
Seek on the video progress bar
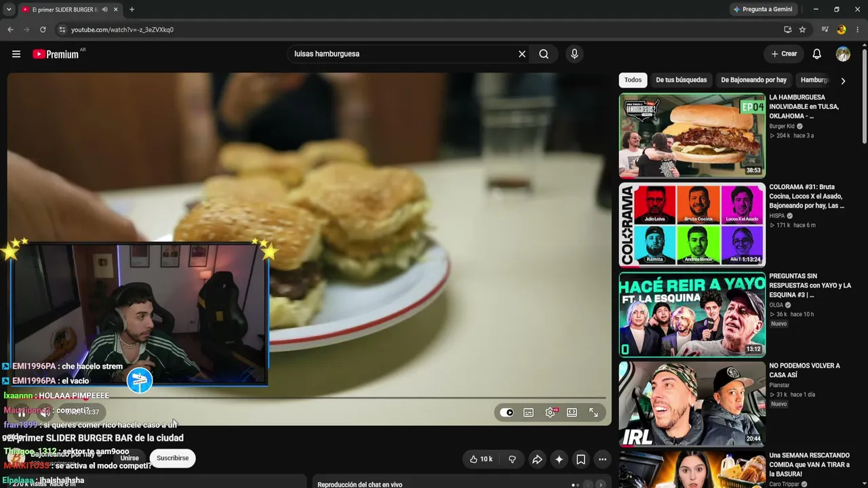308,398
